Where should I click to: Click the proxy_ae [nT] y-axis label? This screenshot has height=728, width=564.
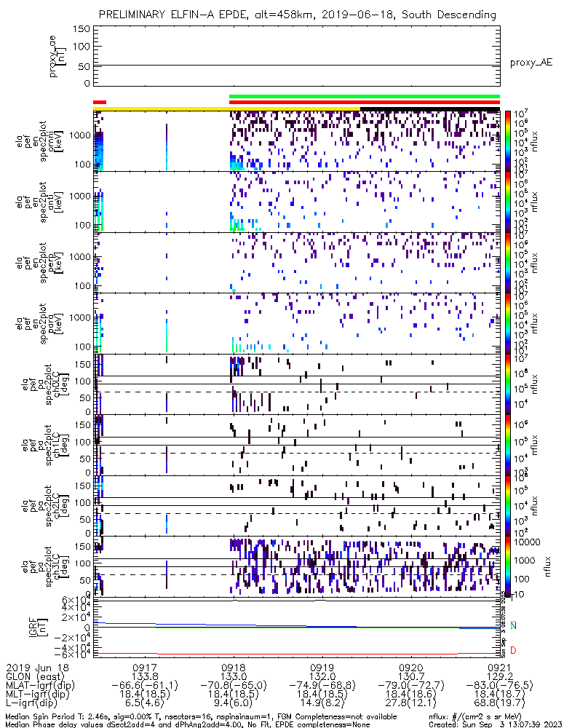point(56,57)
